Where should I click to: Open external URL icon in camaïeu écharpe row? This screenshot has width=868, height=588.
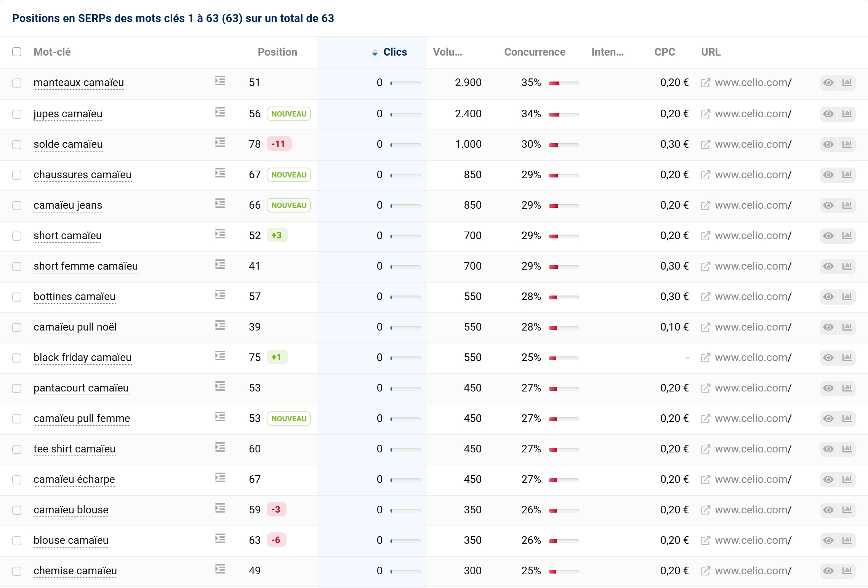(705, 479)
